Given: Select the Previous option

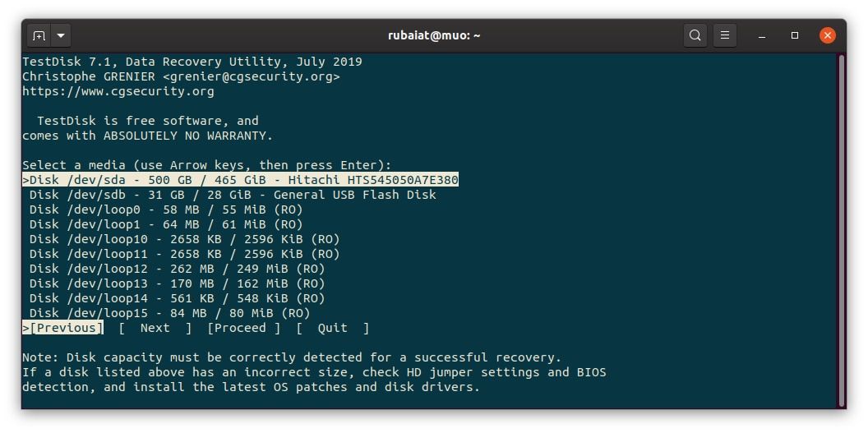Looking at the screenshot, I should click(66, 328).
